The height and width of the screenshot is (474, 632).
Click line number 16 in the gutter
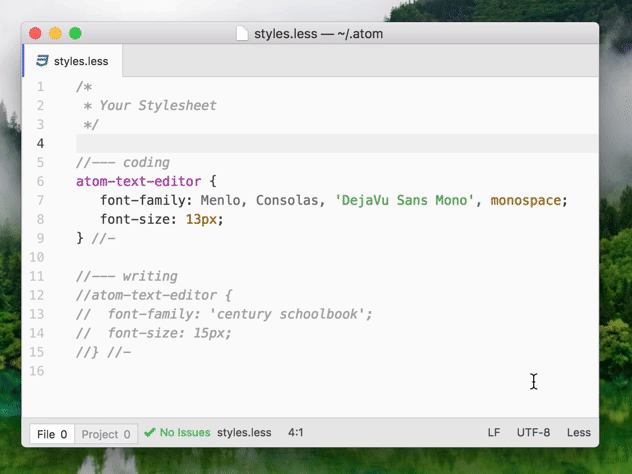coord(37,371)
